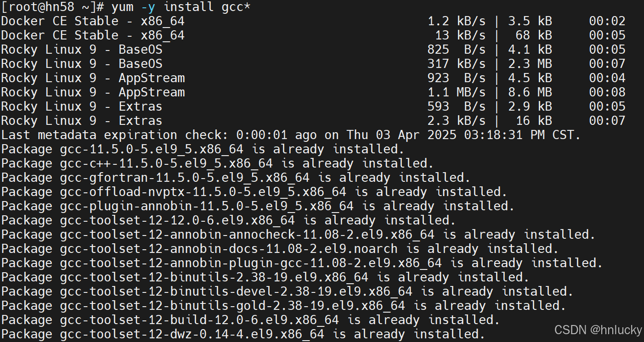
Task: Click the Rocky Linux 9 AppStream entry
Action: point(92,78)
